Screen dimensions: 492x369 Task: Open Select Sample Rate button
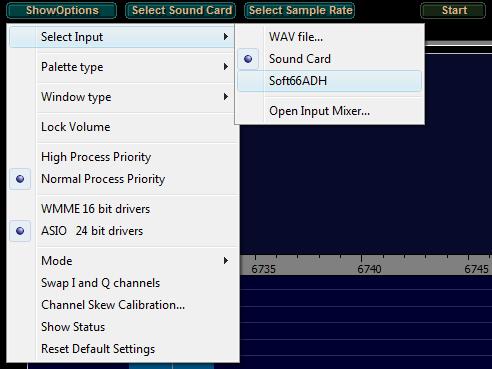(x=300, y=10)
